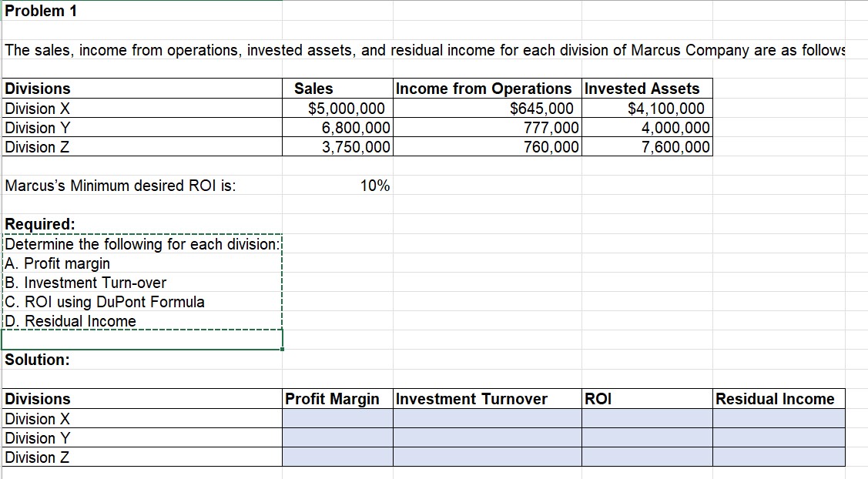
Task: Click Division Z ROI answer cell
Action: [x=647, y=457]
